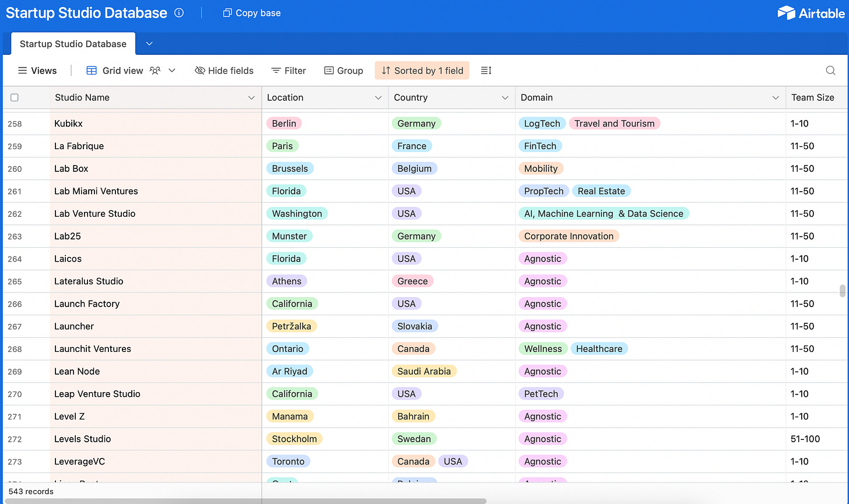This screenshot has width=849, height=504.
Task: Open the Filter menu
Action: [289, 71]
